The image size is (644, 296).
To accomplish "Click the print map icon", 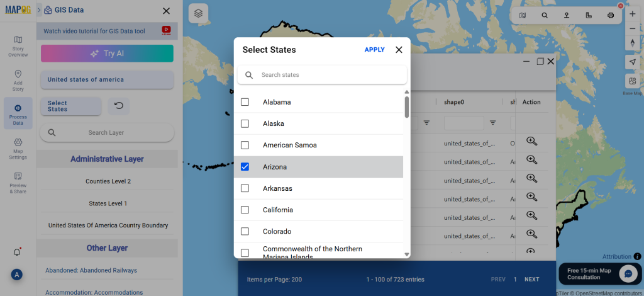I will (611, 16).
